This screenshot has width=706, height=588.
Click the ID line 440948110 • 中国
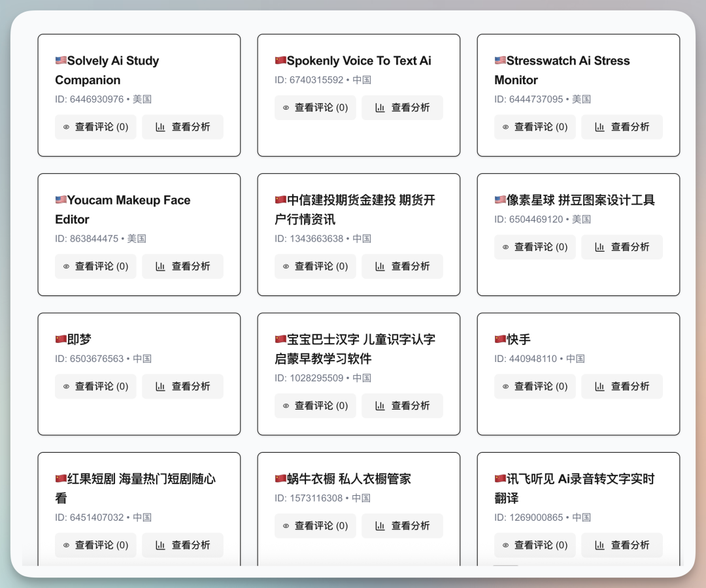[539, 359]
